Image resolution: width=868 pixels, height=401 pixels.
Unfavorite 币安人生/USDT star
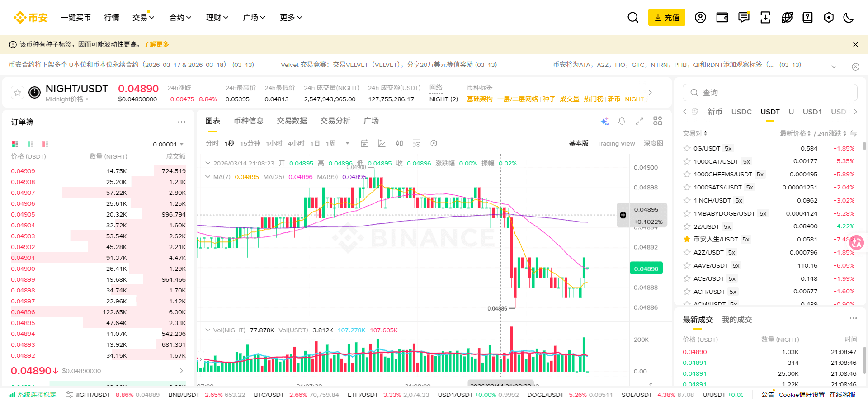tap(687, 239)
